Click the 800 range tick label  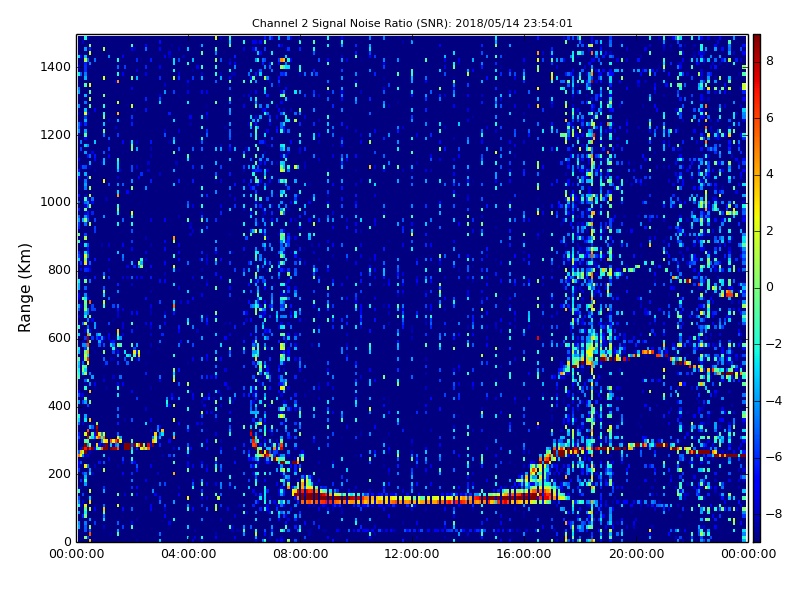(x=59, y=270)
